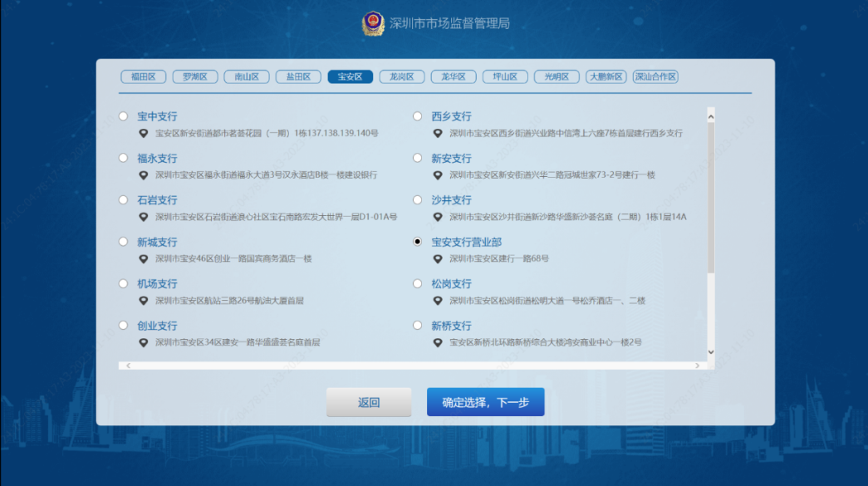Image resolution: width=868 pixels, height=486 pixels.
Task: Select the 新安支行 radio button
Action: click(418, 159)
